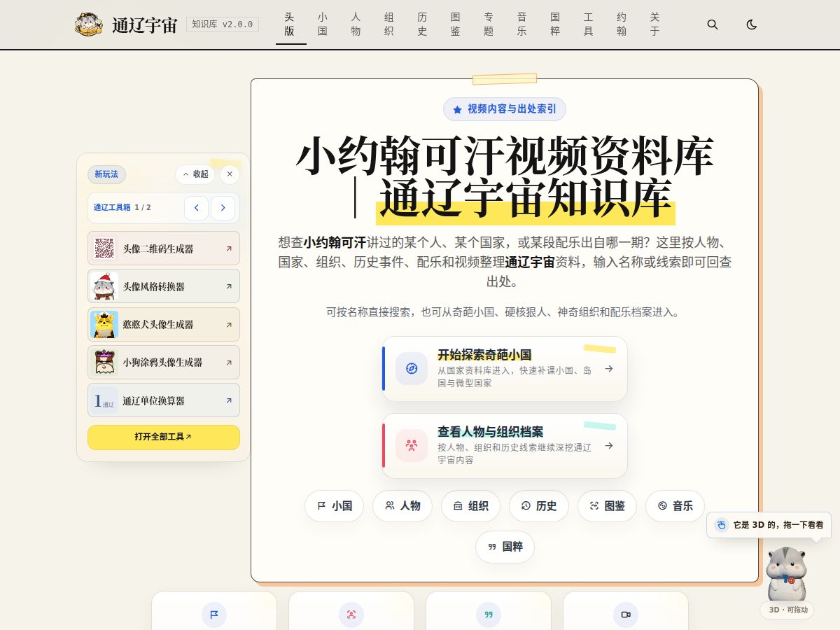Collapse the toolbox with 收起

[x=195, y=174]
